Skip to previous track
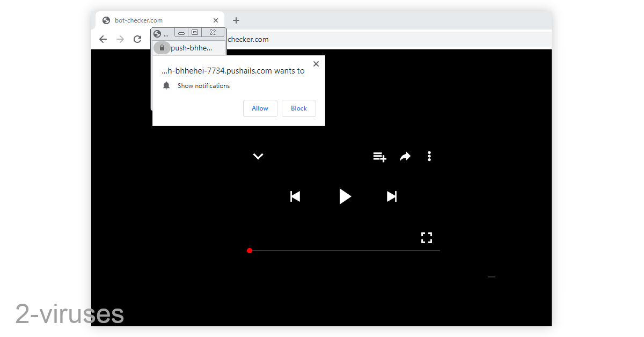Viewport: 644px width, 337px height. (295, 196)
